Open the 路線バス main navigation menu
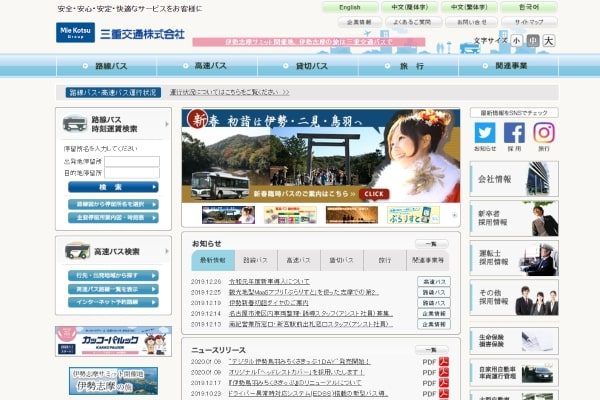The image size is (600, 400). pos(106,66)
